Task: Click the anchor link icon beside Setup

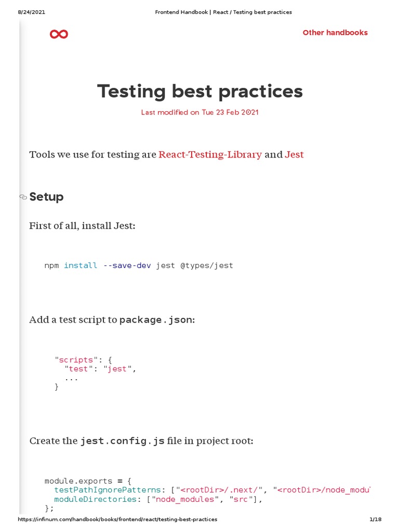Action: click(23, 197)
